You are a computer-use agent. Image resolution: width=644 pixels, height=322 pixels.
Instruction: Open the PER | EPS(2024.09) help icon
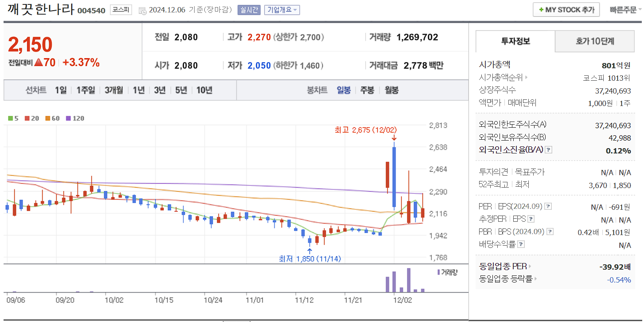pyautogui.click(x=548, y=206)
